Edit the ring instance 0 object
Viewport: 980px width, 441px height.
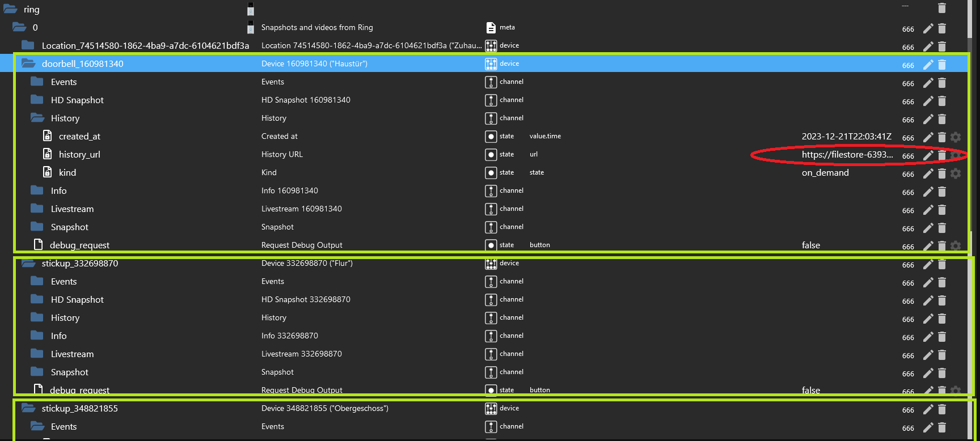(x=928, y=28)
